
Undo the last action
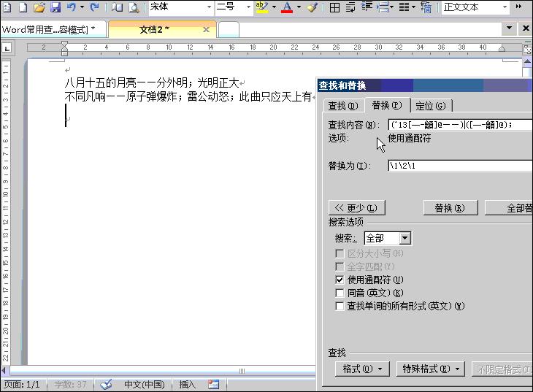[72, 7]
